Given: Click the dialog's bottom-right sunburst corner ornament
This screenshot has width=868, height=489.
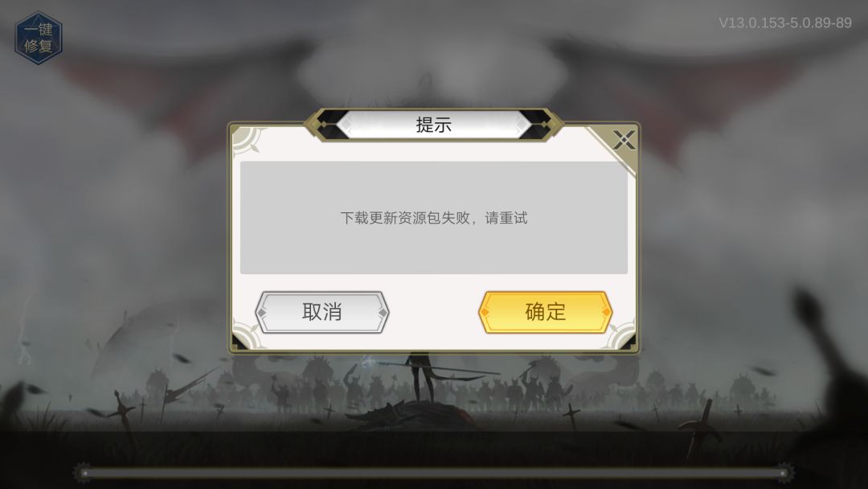Looking at the screenshot, I should [x=621, y=336].
